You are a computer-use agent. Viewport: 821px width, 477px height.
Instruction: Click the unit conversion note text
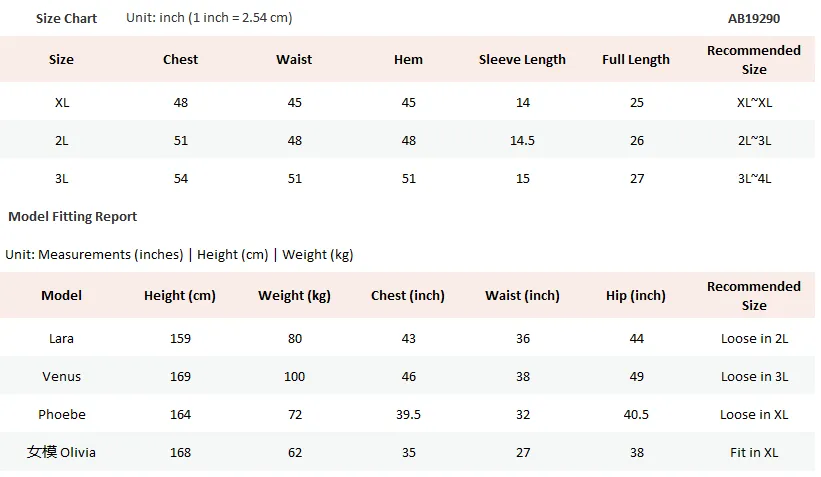pyautogui.click(x=209, y=18)
